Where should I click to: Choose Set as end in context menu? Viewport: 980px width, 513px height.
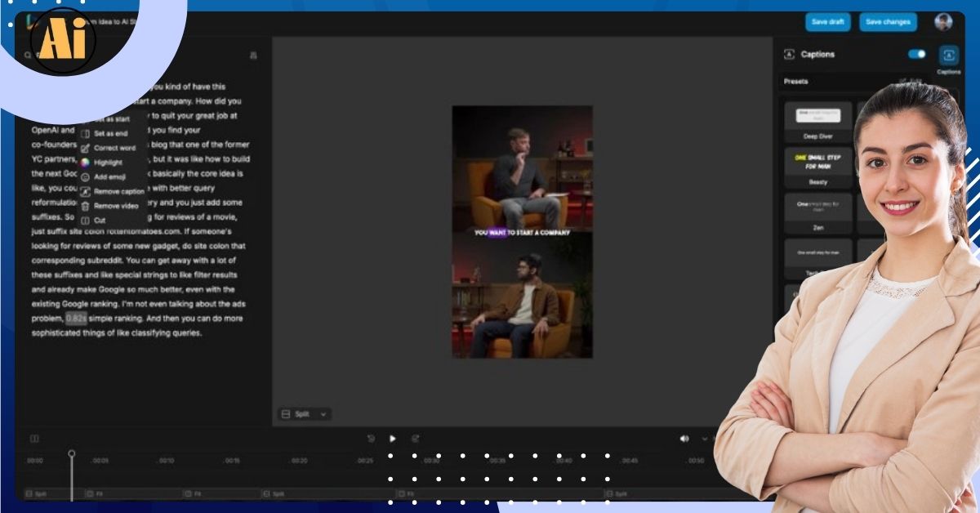[x=110, y=133]
